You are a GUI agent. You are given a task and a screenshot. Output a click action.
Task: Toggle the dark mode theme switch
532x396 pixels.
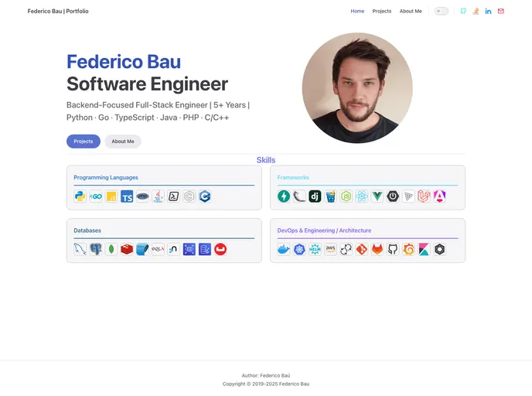point(441,12)
